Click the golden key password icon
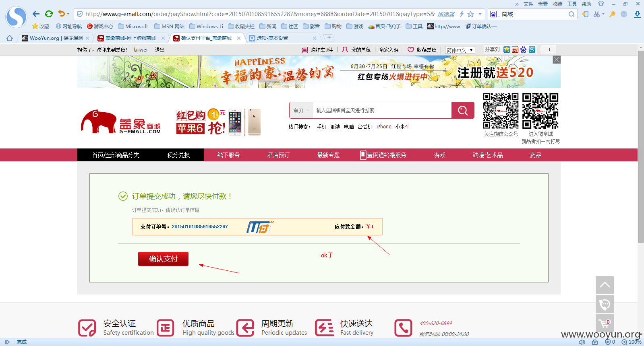The image size is (644, 346). [612, 14]
